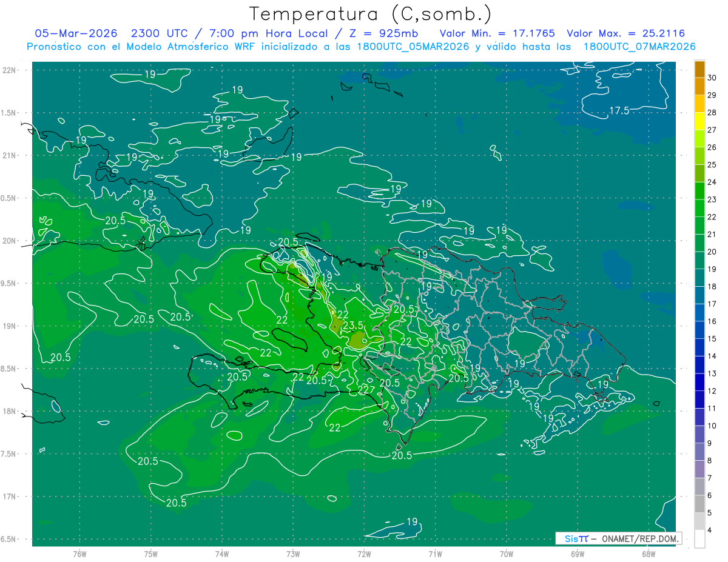728x562 pixels.
Task: Click the "17.5" contour label
Action: pos(619,110)
